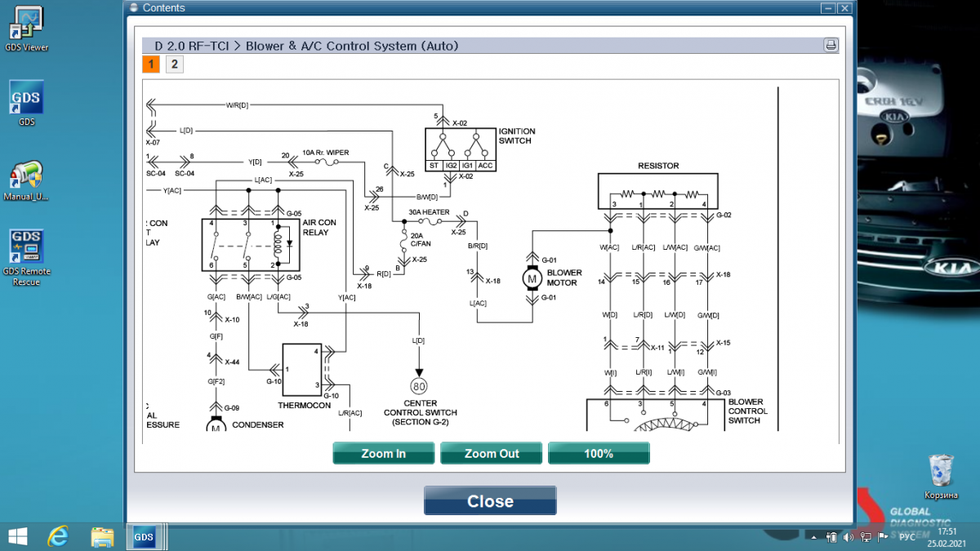This screenshot has width=980, height=551.
Task: Open the Manual_U desktop shortcut
Action: (x=26, y=181)
